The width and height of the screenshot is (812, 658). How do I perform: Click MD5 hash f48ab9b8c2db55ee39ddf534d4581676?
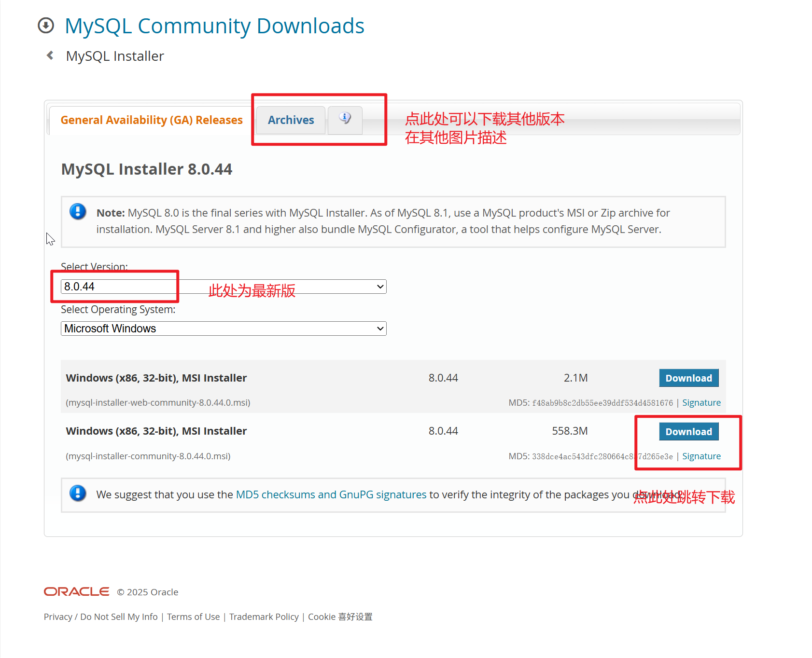(x=602, y=403)
